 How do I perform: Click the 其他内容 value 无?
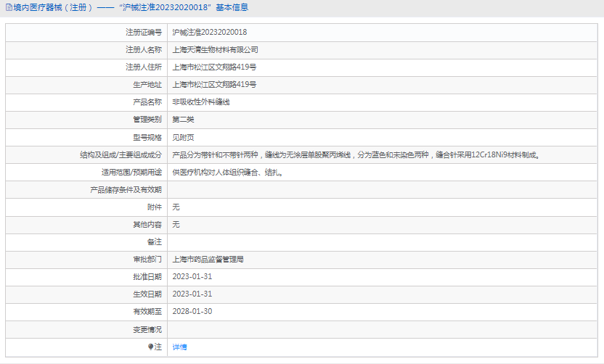[176, 224]
